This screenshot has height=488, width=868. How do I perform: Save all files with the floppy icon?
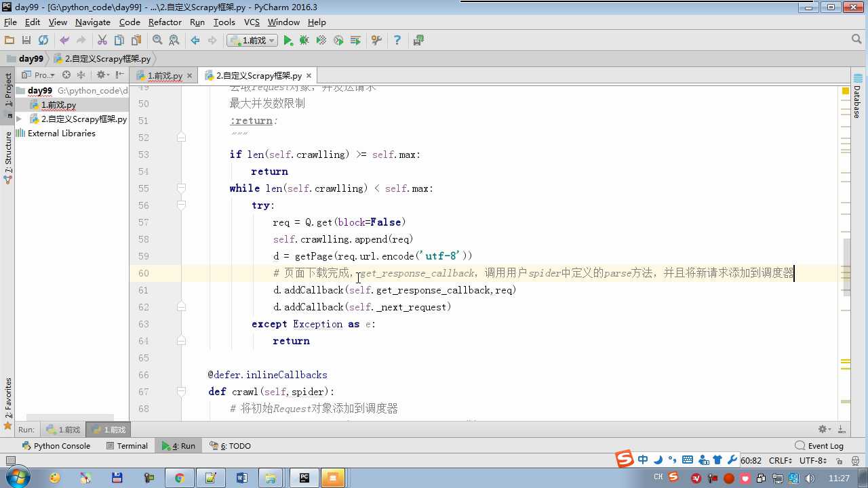(x=26, y=41)
